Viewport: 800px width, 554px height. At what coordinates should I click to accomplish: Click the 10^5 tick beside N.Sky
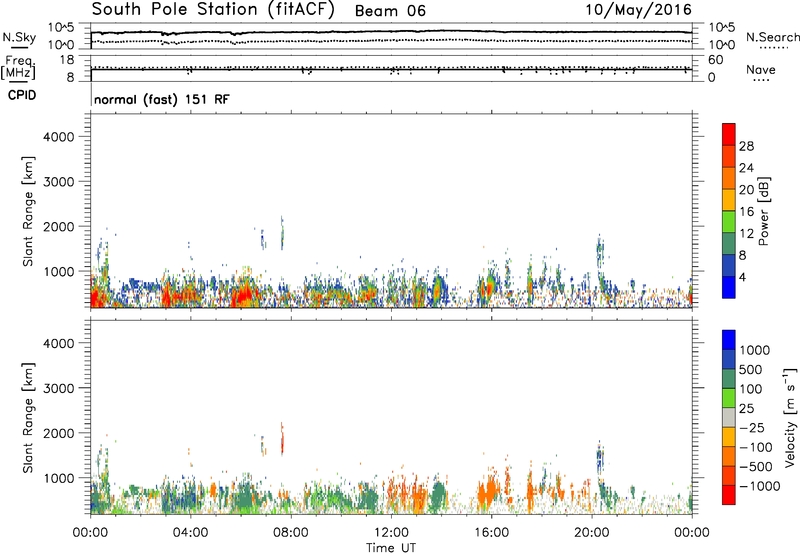click(61, 28)
